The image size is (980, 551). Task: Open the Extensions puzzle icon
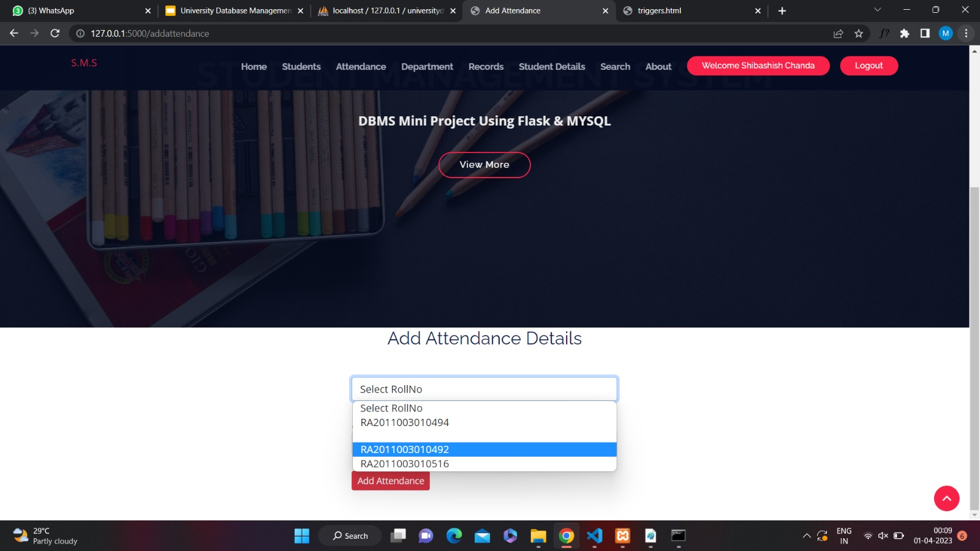tap(905, 34)
